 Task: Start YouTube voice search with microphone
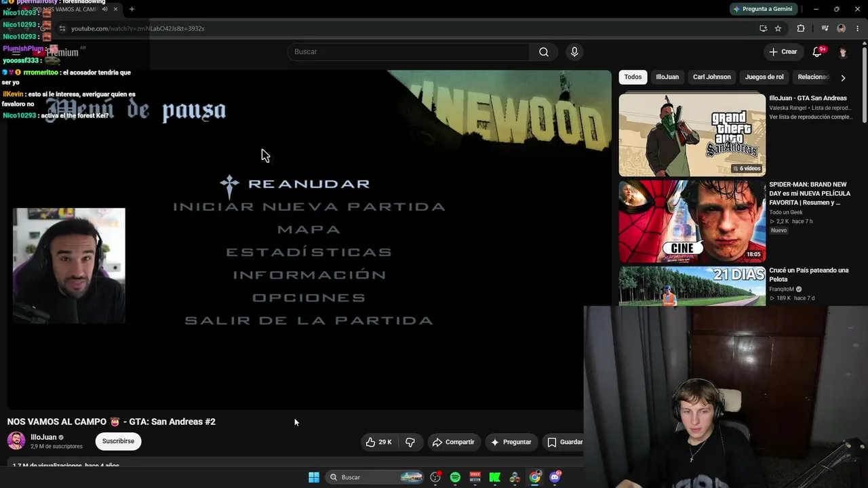pos(574,52)
